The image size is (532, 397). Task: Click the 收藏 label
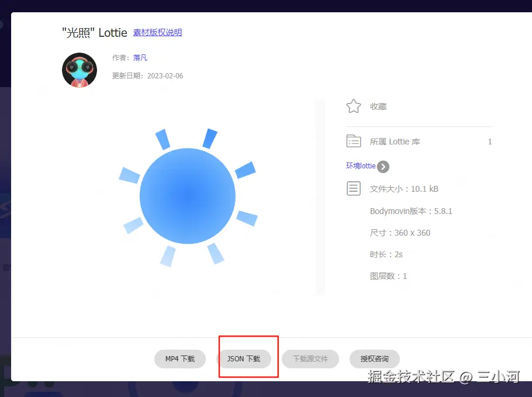pyautogui.click(x=378, y=106)
